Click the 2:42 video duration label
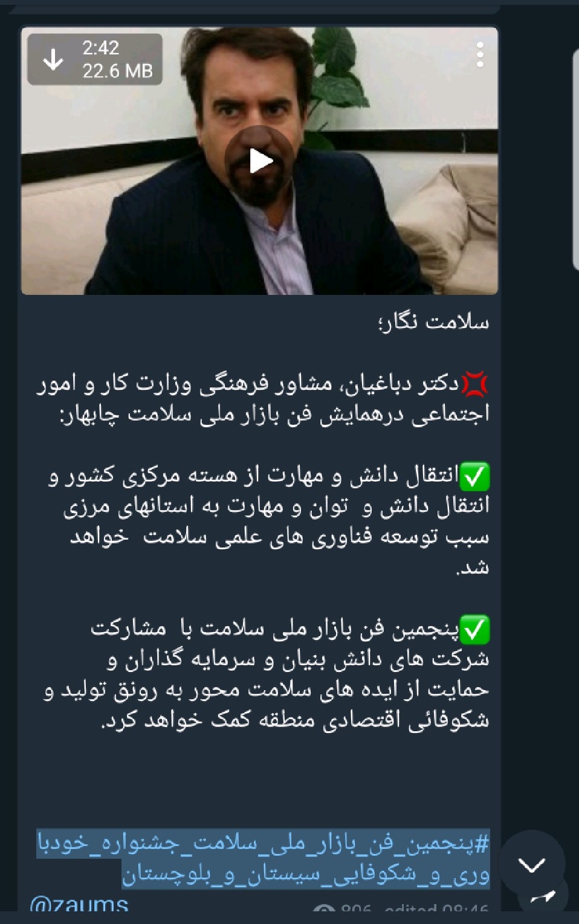579x924 pixels. point(100,48)
